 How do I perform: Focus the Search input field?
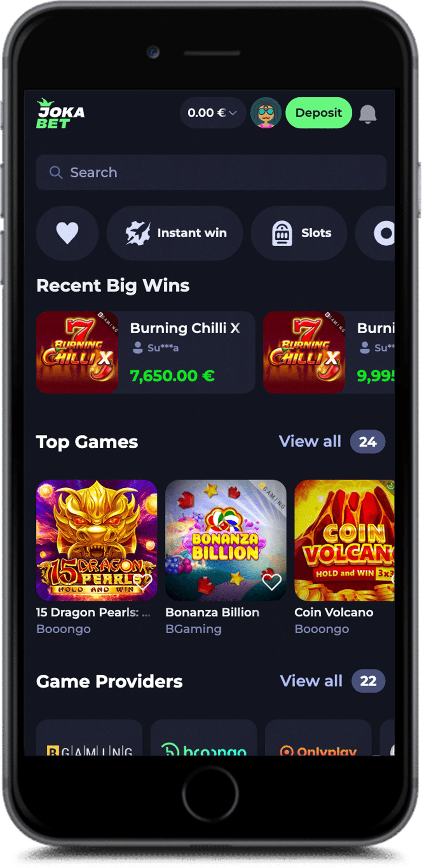[211, 172]
